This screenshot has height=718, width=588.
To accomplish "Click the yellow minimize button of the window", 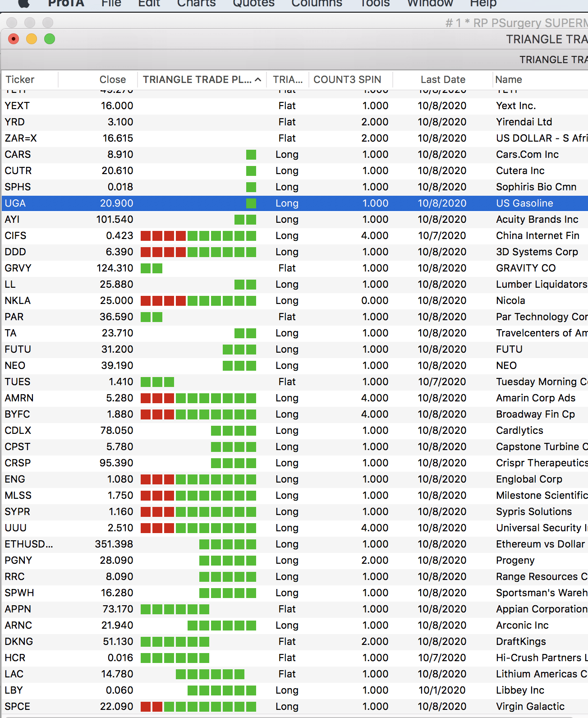I will tap(32, 39).
